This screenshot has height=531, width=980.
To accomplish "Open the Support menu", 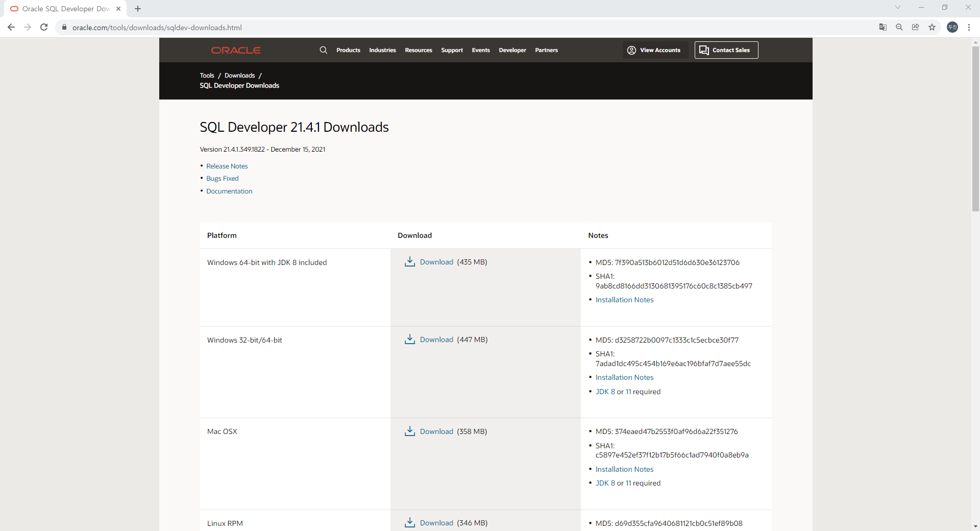I will [x=452, y=50].
